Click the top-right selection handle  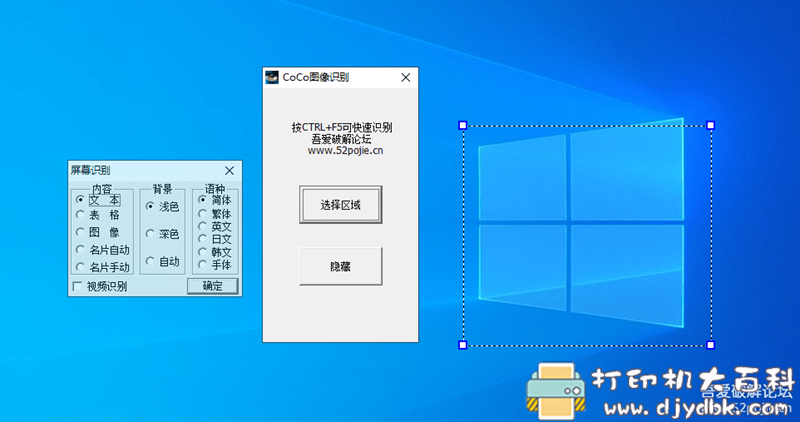pos(710,125)
